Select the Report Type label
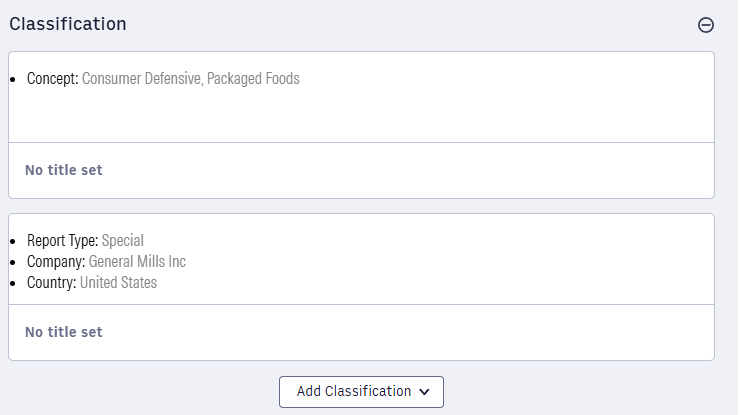 (x=62, y=240)
